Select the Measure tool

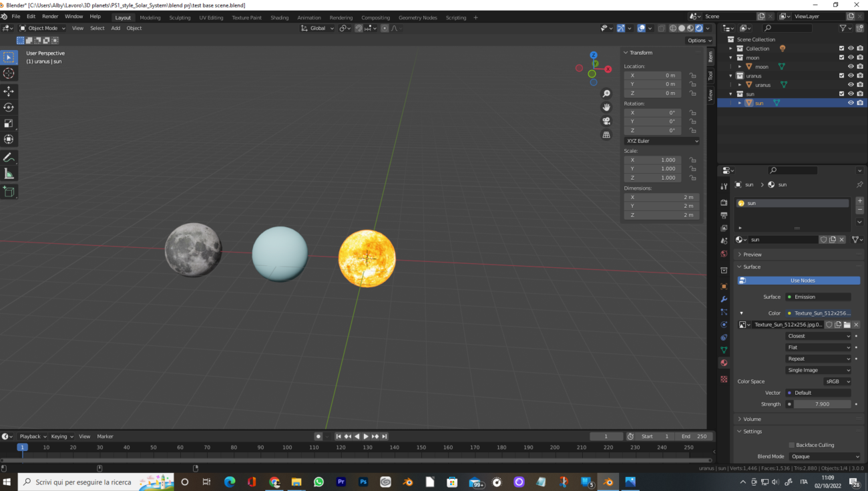coord(9,174)
